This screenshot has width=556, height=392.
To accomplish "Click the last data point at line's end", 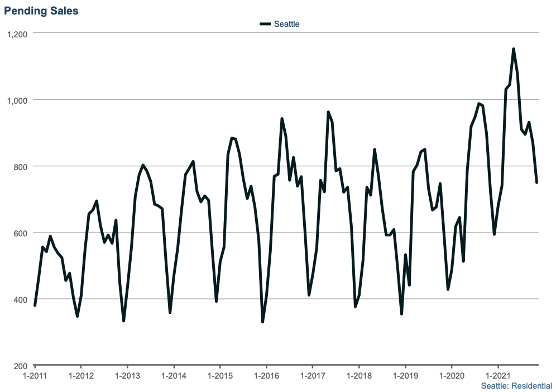I will 536,182.
